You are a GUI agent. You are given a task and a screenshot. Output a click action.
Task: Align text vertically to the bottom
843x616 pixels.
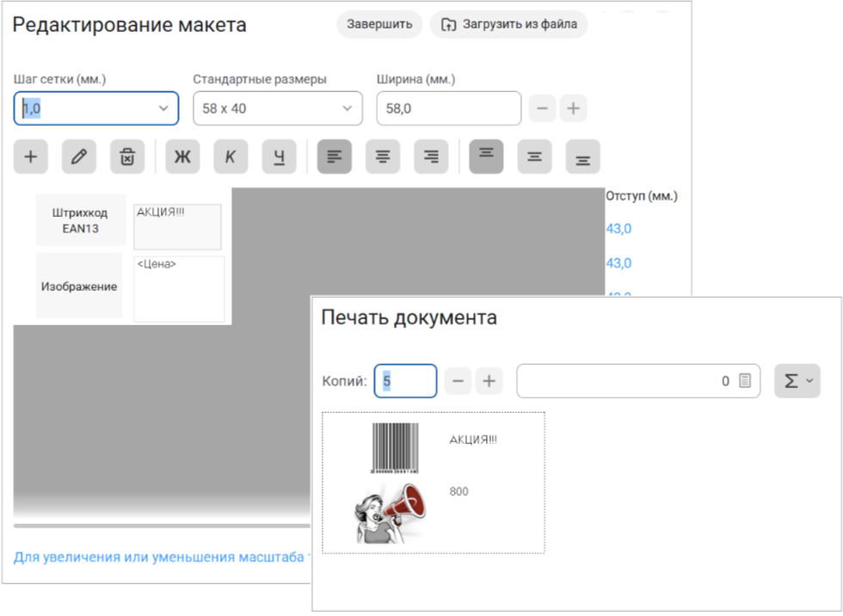(583, 157)
